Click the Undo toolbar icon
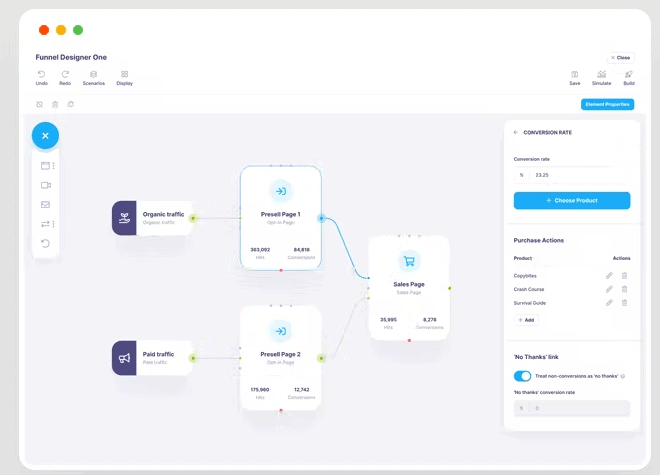Viewport: 660px width, 475px height. (x=41, y=74)
